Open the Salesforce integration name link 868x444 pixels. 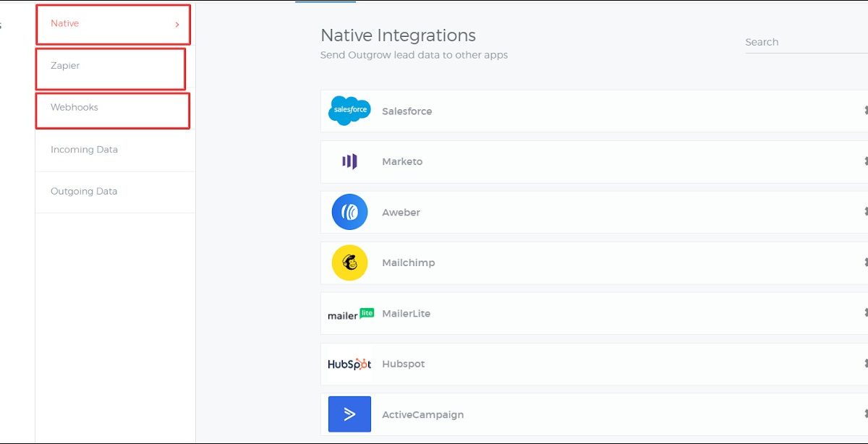(x=407, y=111)
